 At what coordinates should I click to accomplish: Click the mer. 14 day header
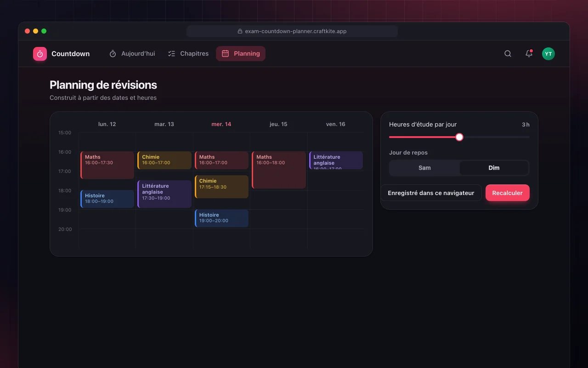click(x=221, y=124)
